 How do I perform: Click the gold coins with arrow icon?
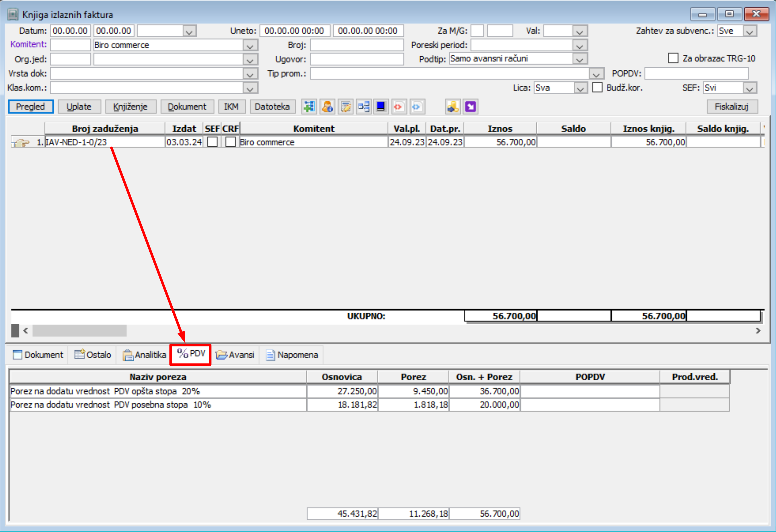[453, 107]
